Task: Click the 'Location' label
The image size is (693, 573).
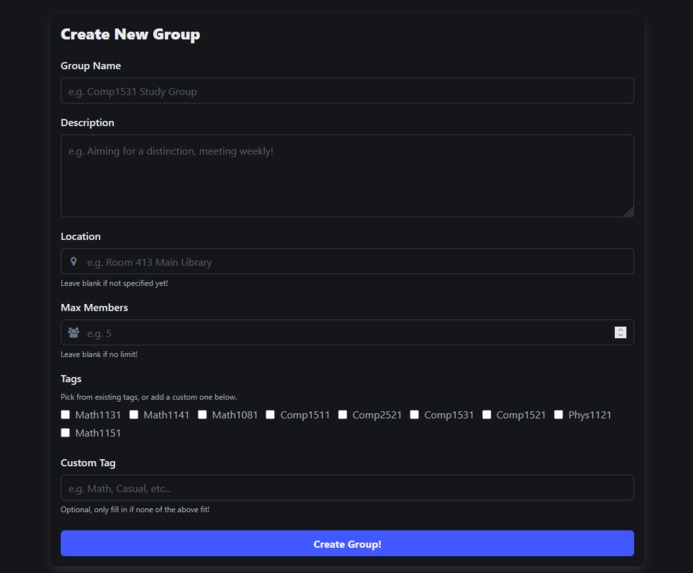Action: pos(80,237)
